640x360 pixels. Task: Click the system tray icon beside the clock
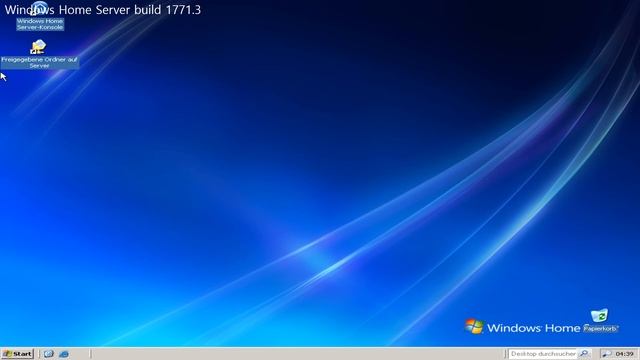click(607, 354)
